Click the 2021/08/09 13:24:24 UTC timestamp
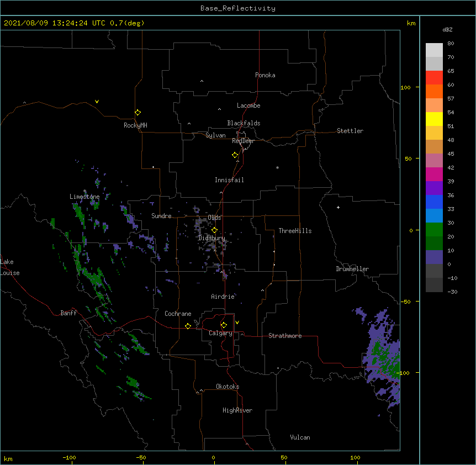 coord(55,23)
